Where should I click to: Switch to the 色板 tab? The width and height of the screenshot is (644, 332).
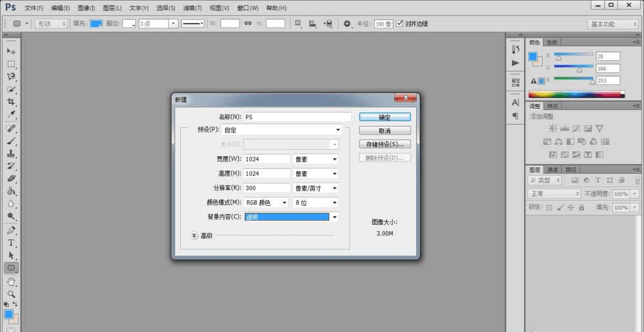[x=552, y=42]
